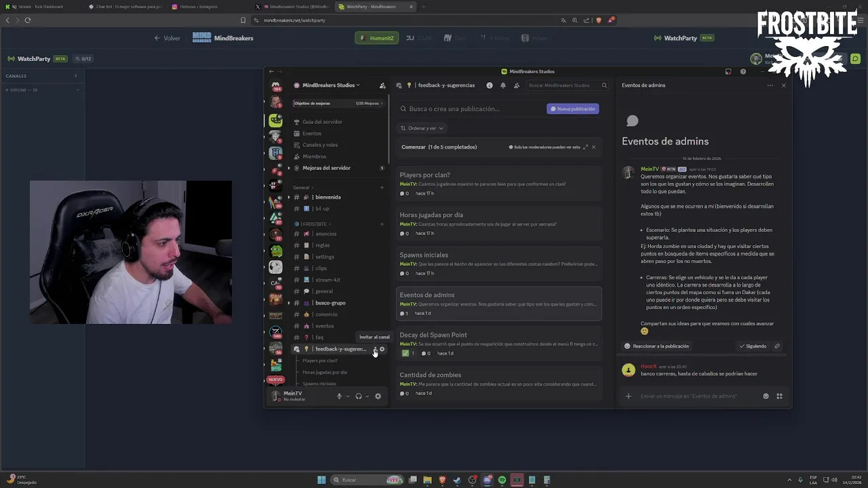This screenshot has height=488, width=868.
Task: Switch to WatchParty - MindBreakers browser tab
Action: pos(376,7)
